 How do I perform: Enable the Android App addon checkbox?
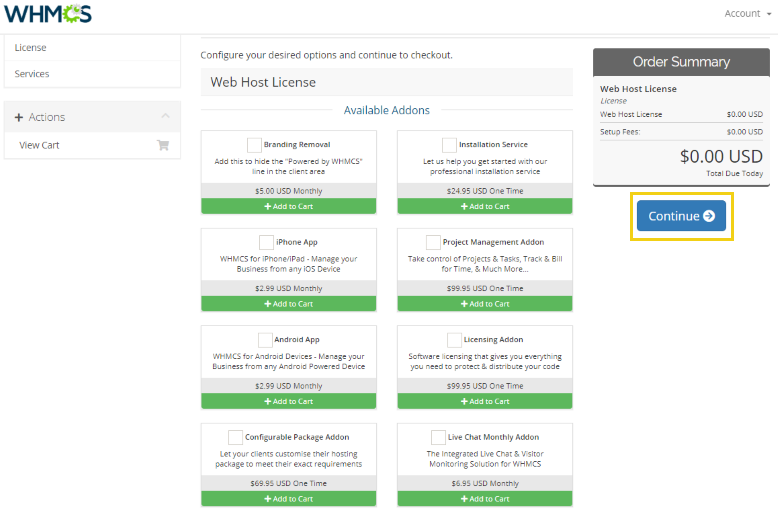[x=265, y=340]
